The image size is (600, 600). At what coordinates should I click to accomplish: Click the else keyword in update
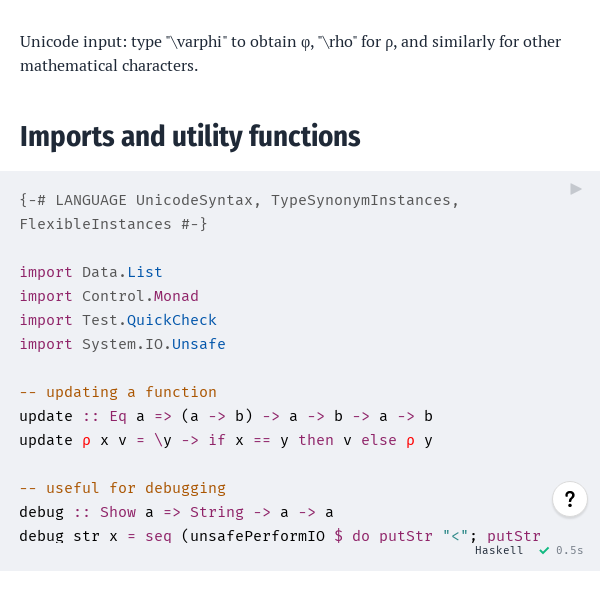tap(378, 440)
